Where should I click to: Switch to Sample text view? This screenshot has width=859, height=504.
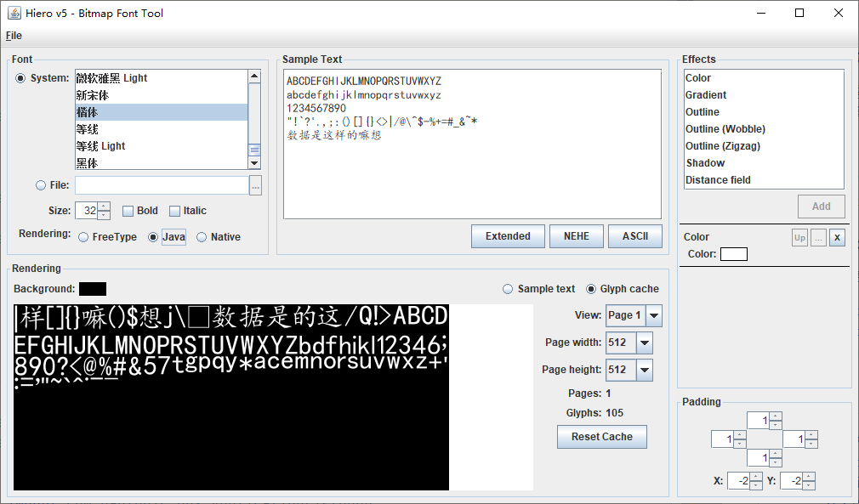point(509,289)
